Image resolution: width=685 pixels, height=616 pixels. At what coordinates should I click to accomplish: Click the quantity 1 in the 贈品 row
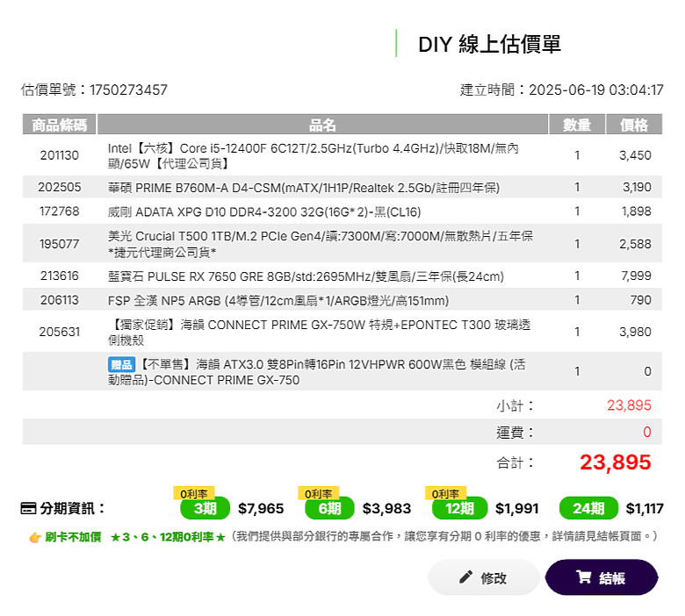click(x=577, y=372)
